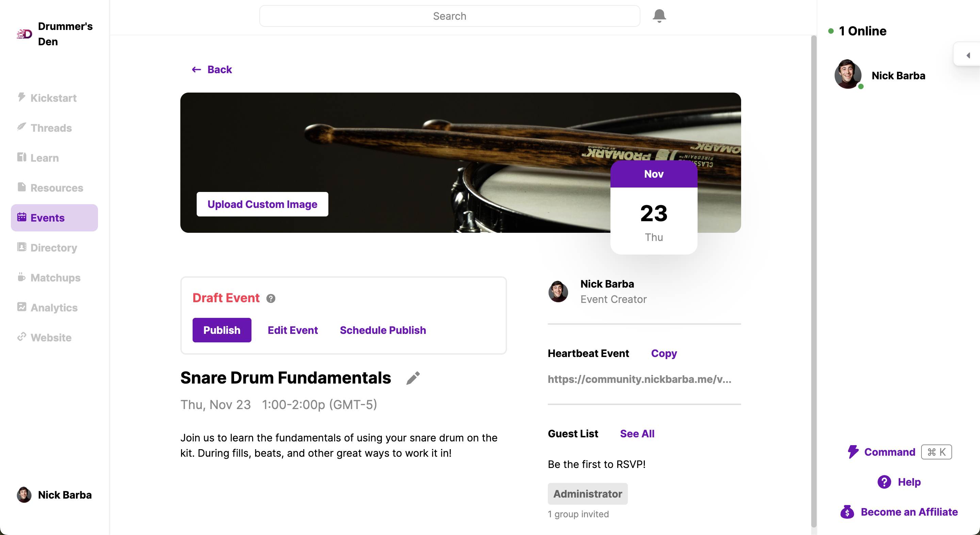
Task: Open the notifications bell icon
Action: 659,16
